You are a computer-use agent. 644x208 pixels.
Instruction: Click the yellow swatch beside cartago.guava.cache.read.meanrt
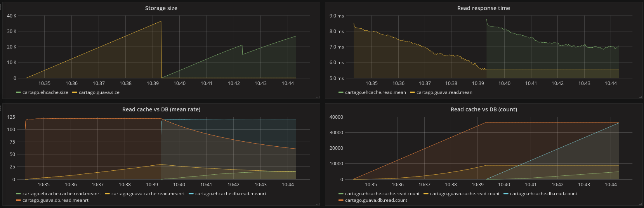(x=107, y=194)
